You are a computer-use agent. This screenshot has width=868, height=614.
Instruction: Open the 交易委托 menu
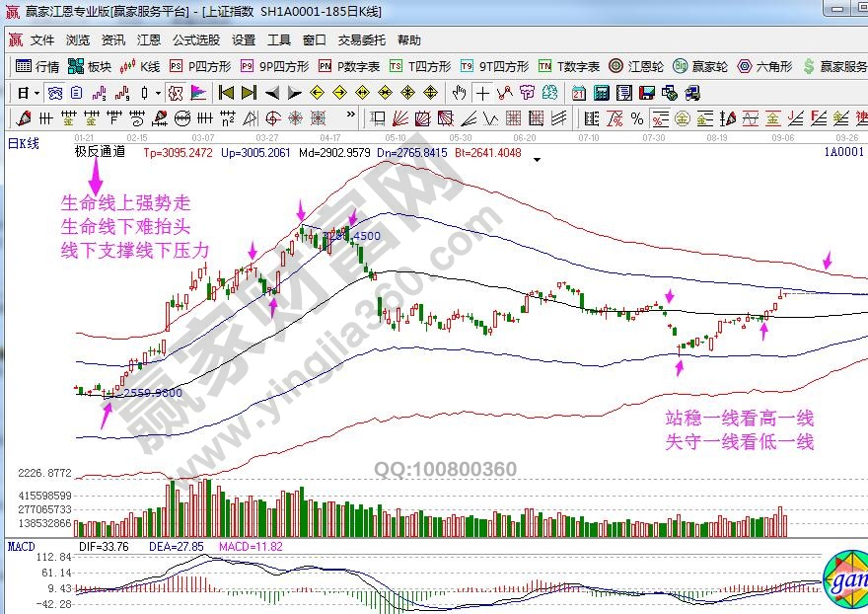[x=362, y=40]
